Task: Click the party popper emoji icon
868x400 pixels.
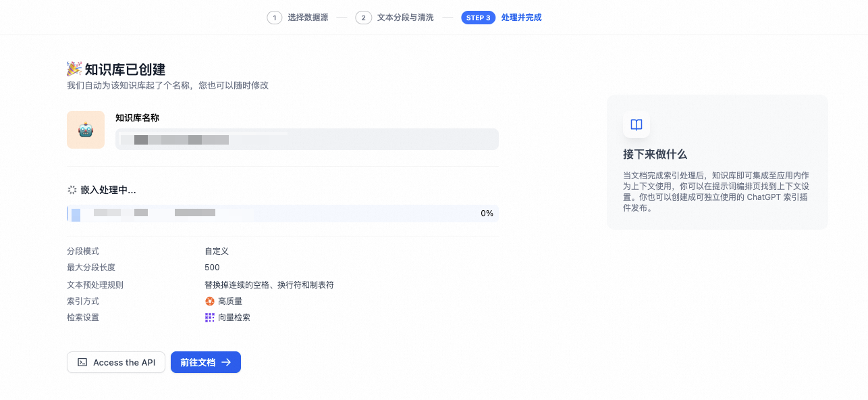Action: point(74,69)
